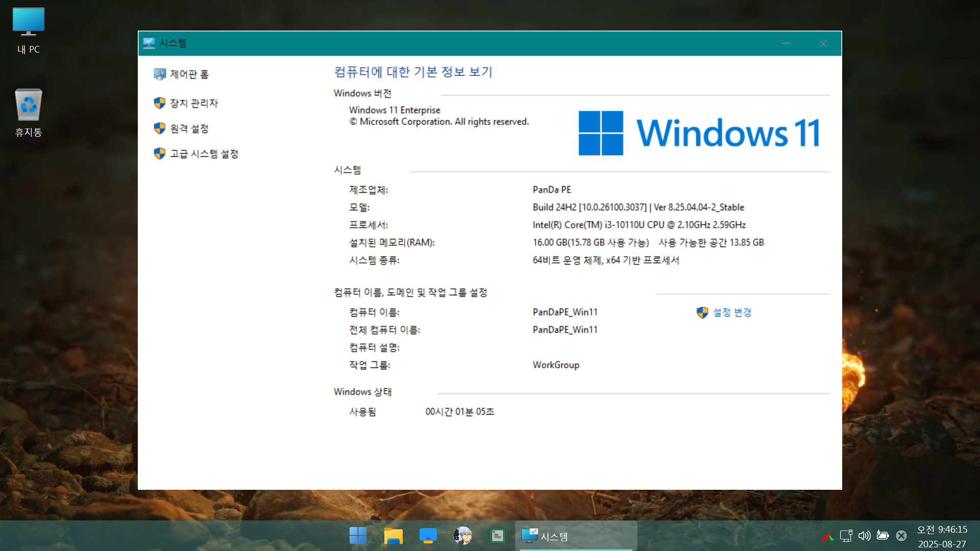Select the 시스템 taskbar window button
Screen dimensions: 980x551
click(x=576, y=536)
